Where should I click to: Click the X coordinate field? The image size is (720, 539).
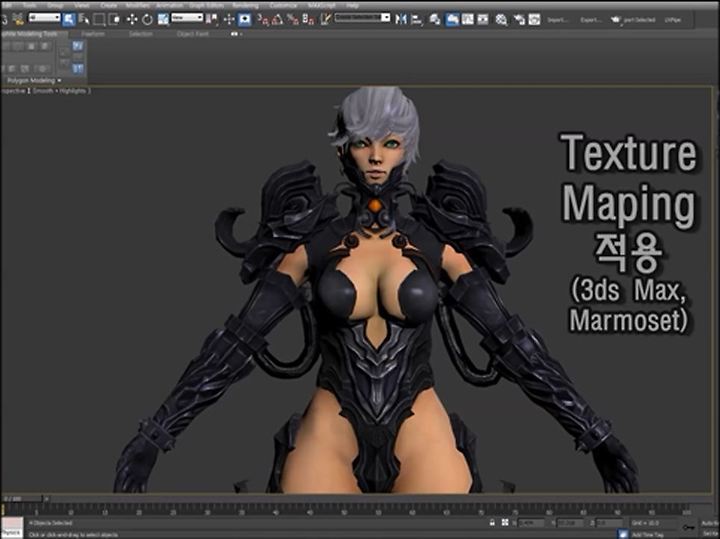click(532, 523)
